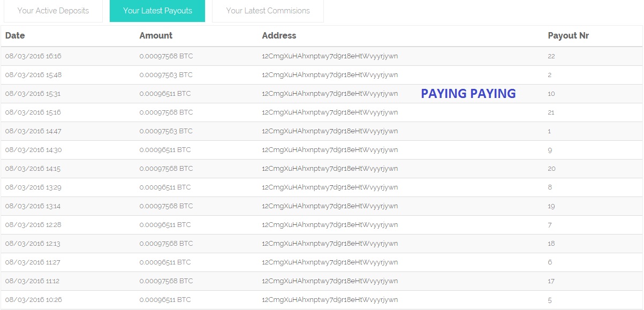644x310 pixels.
Task: Click the BTC address in 14:15 row
Action: tap(330, 169)
